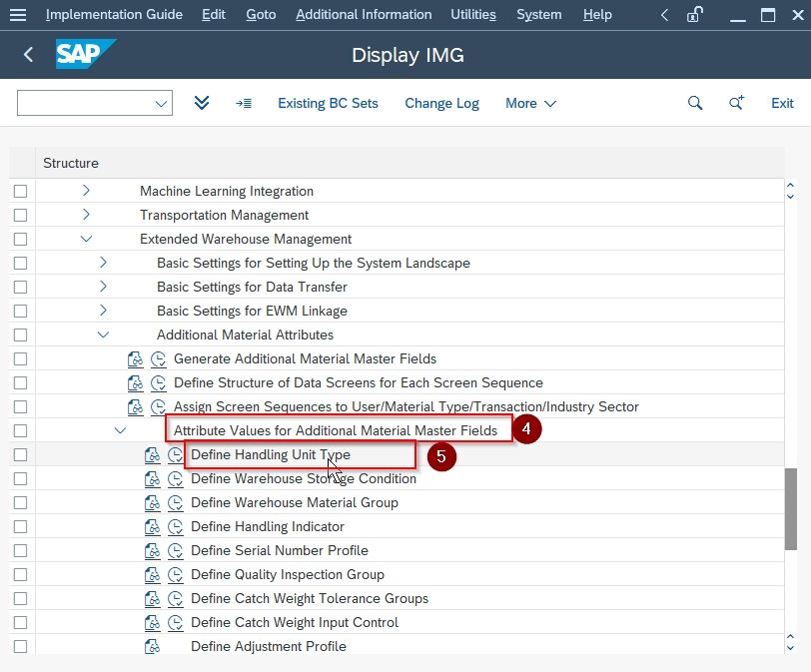This screenshot has height=672, width=811.
Task: Open documentation icon for Define Serial Number Profile
Action: coord(152,550)
